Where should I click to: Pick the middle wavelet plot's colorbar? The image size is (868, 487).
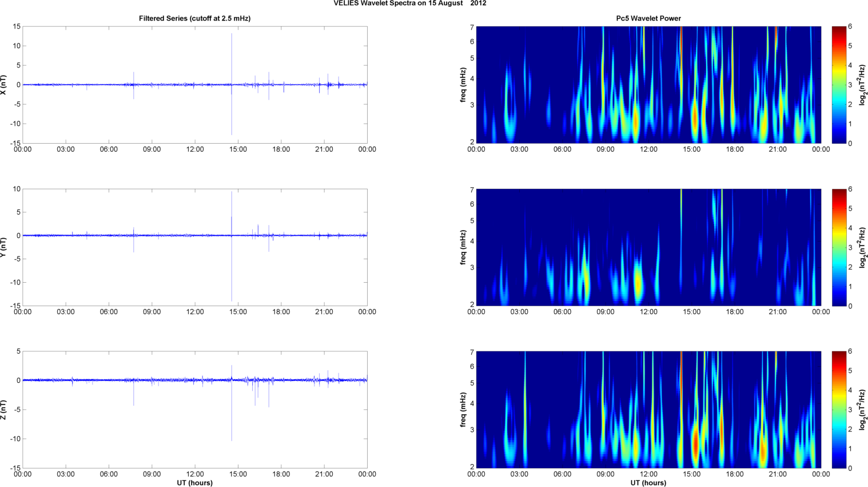839,247
